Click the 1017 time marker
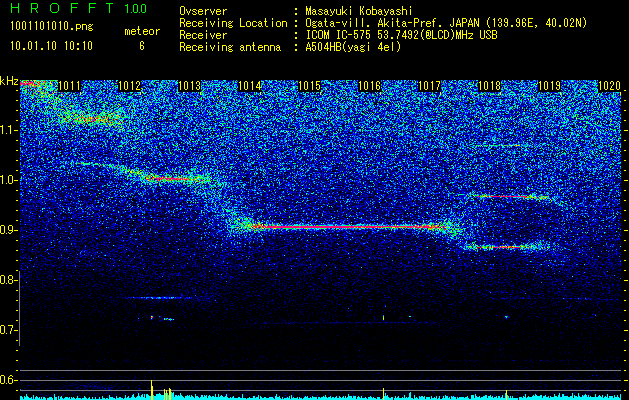 (x=430, y=86)
